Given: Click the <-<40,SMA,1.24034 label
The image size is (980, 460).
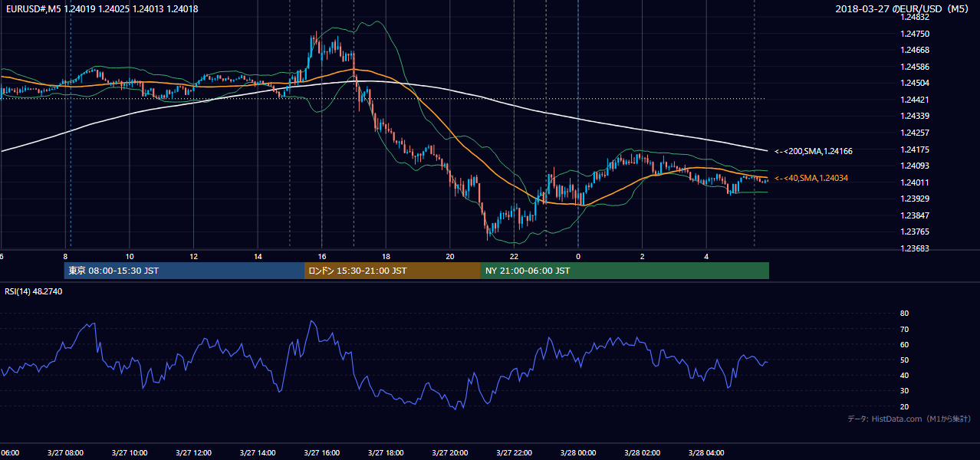Looking at the screenshot, I should coord(811,178).
